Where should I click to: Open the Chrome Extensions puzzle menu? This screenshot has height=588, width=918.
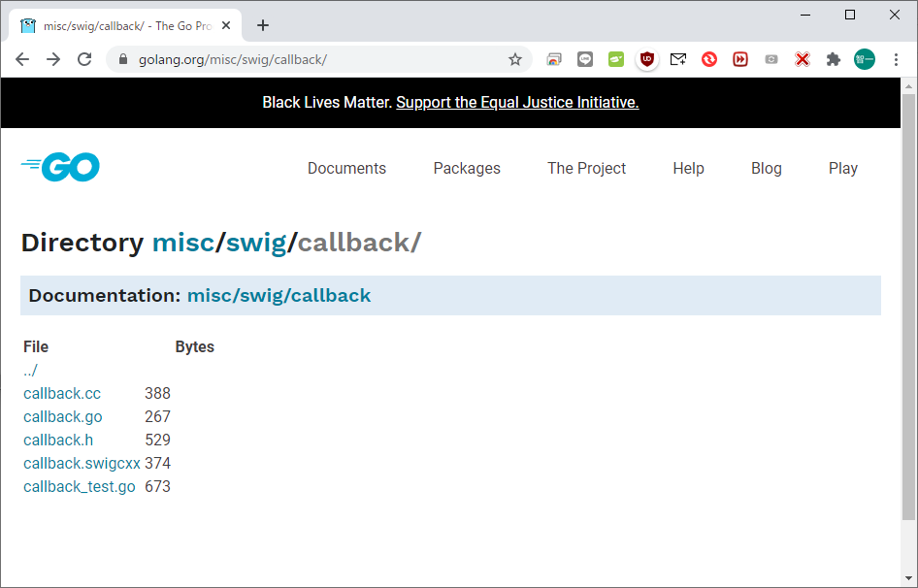click(x=833, y=59)
